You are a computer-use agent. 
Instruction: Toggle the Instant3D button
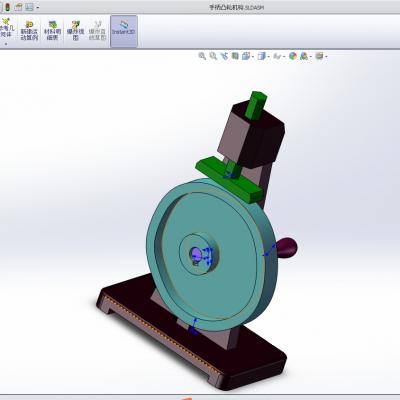(x=124, y=31)
